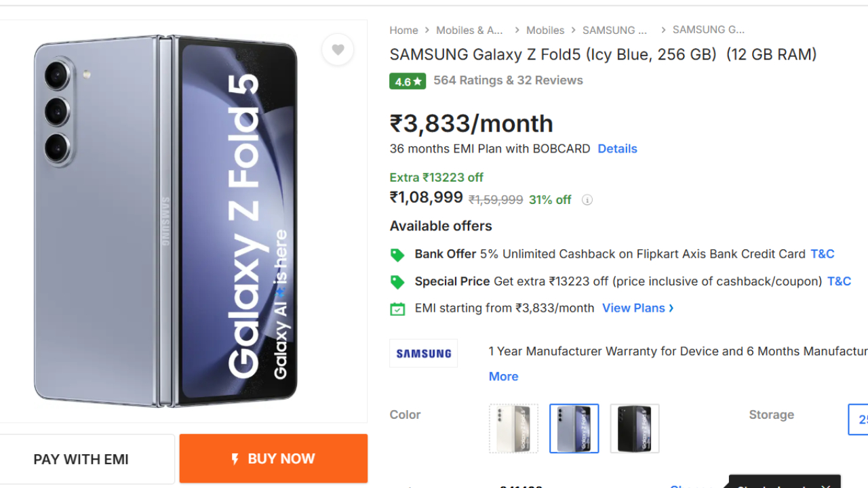The image size is (868, 488).
Task: Select the Icy Blue color variant
Action: click(x=574, y=428)
